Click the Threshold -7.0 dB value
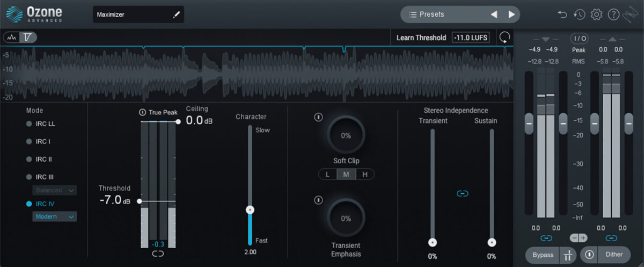Image resolution: width=644 pixels, height=267 pixels. coord(115,200)
